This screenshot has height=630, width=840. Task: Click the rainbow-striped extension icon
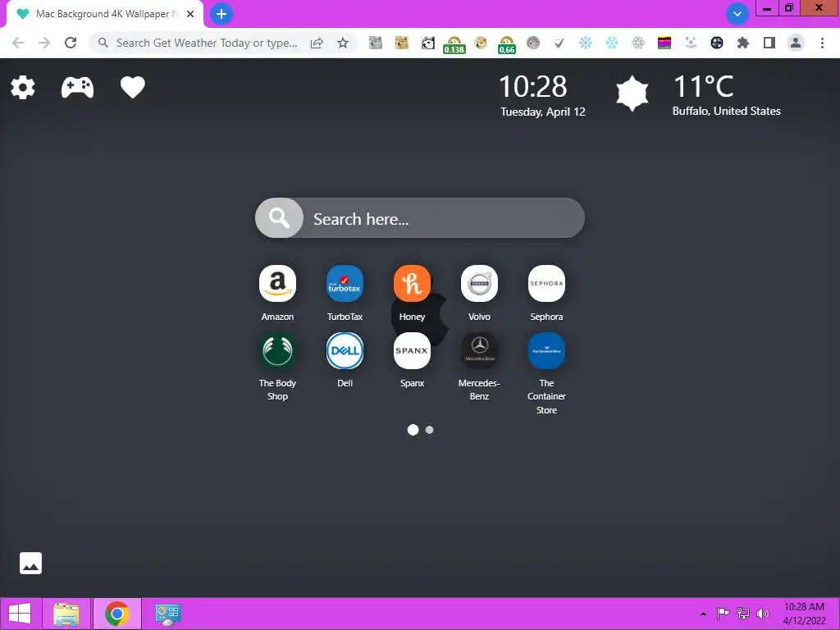[x=664, y=43]
